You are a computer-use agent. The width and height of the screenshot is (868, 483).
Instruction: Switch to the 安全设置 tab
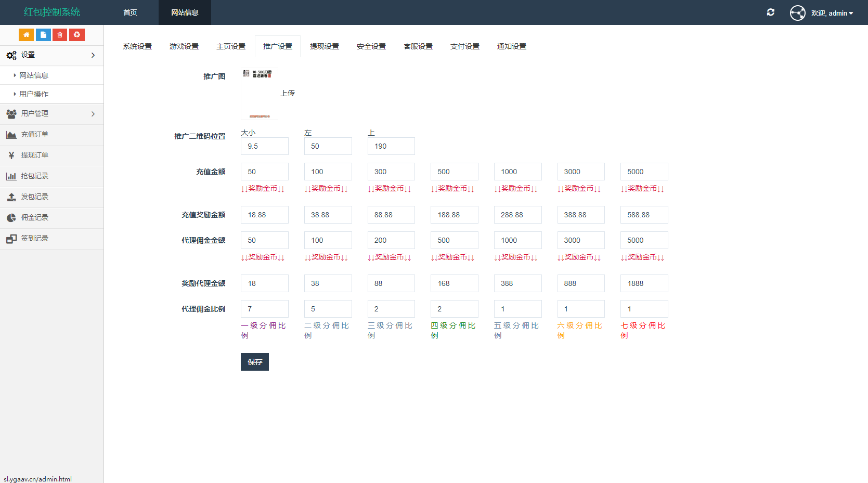click(370, 46)
